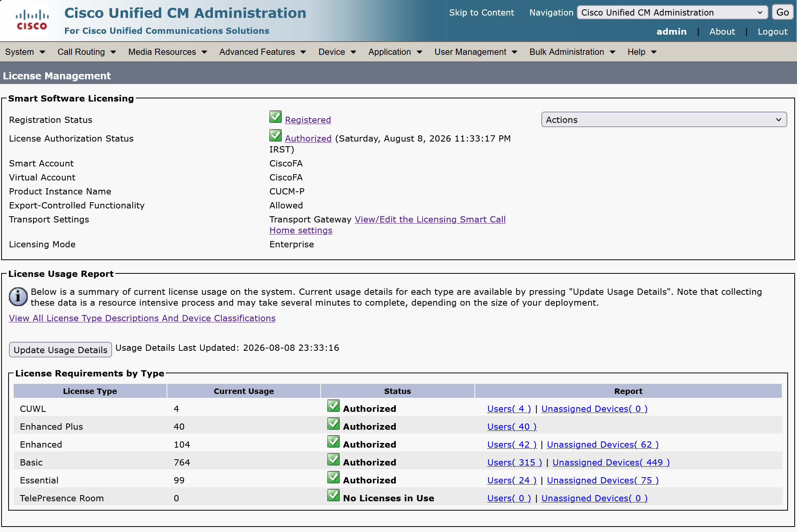
Task: Open Essential Users( 24 ) report
Action: click(512, 481)
